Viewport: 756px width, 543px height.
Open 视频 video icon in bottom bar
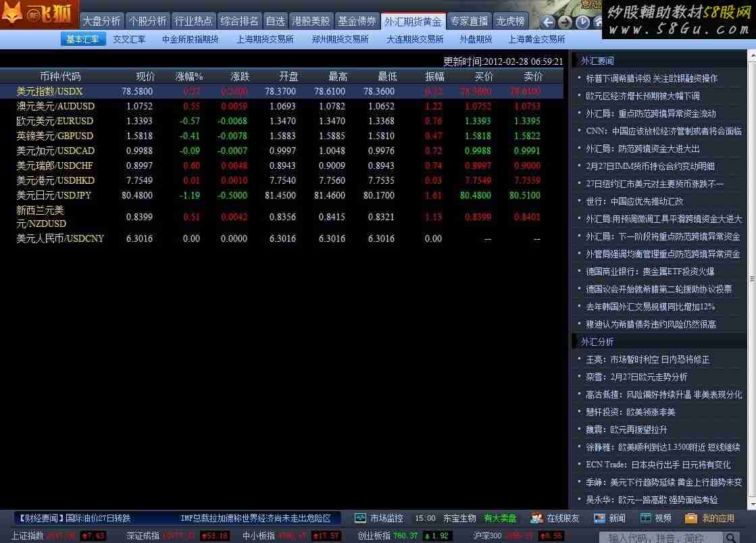coord(646,519)
